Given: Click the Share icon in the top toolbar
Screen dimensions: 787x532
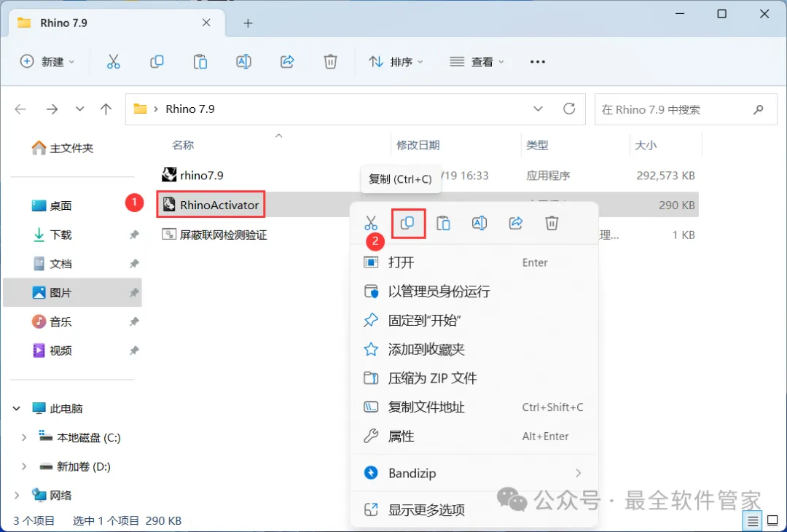Looking at the screenshot, I should [x=287, y=62].
